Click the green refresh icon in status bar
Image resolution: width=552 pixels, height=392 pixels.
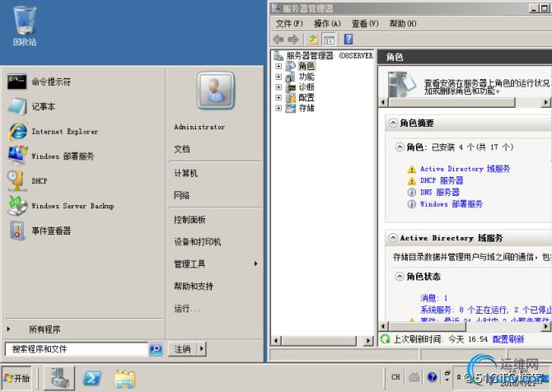pyautogui.click(x=385, y=338)
